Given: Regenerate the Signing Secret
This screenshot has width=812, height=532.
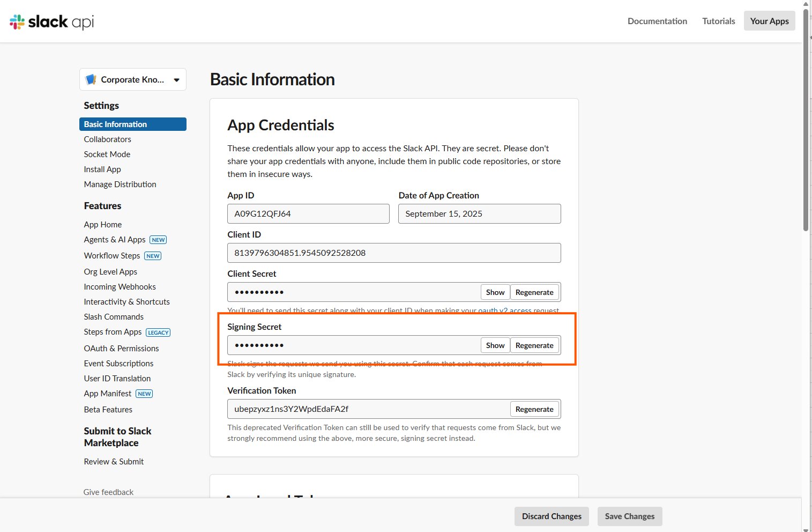Looking at the screenshot, I should click(x=534, y=345).
